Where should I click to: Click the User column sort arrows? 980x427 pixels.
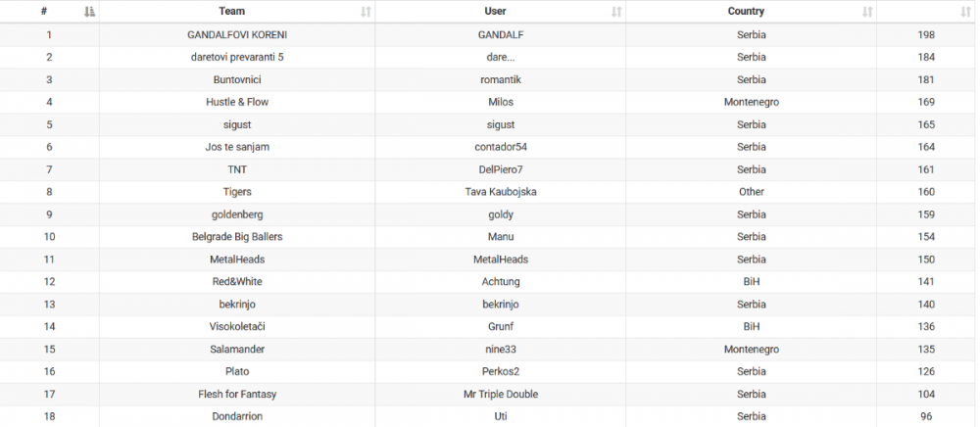coord(616,12)
